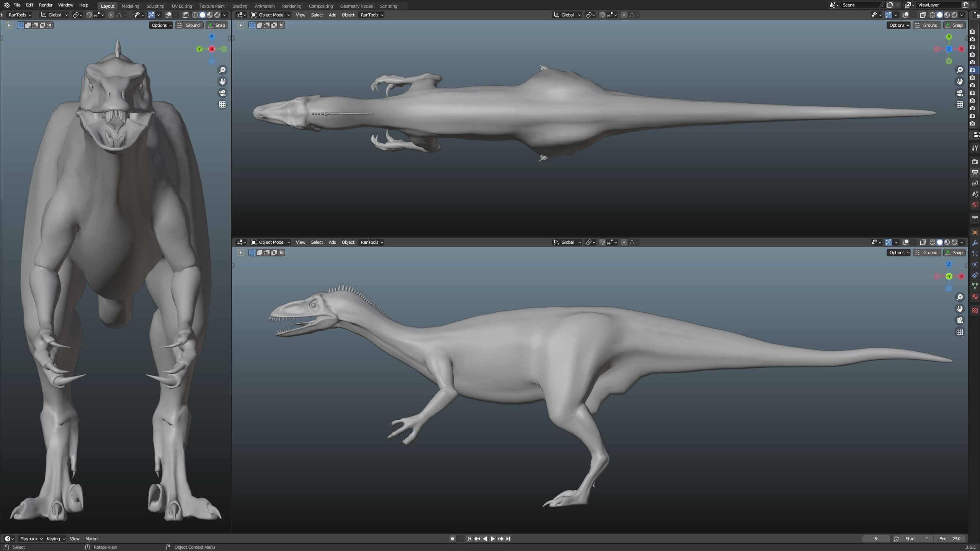The width and height of the screenshot is (980, 551).
Task: Click the use preview range clock icon
Action: click(x=896, y=539)
